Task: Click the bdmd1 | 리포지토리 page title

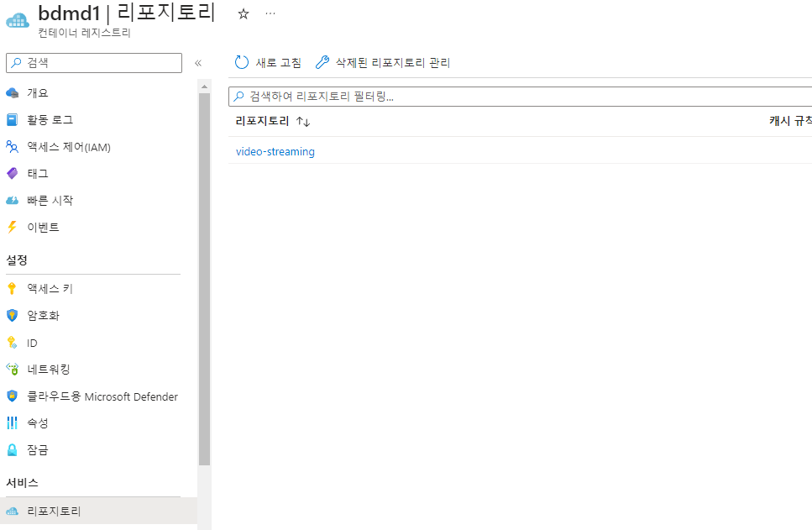Action: pyautogui.click(x=126, y=13)
